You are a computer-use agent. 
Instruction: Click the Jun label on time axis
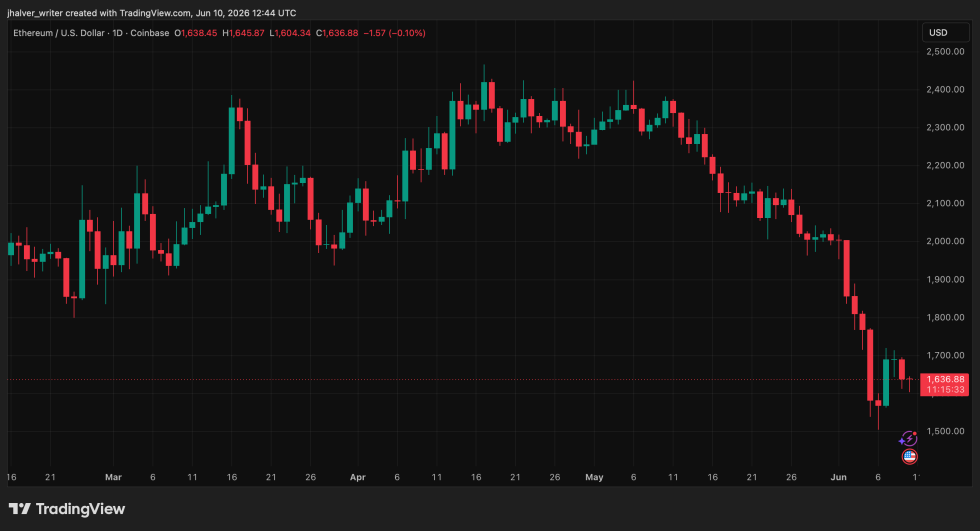(839, 477)
